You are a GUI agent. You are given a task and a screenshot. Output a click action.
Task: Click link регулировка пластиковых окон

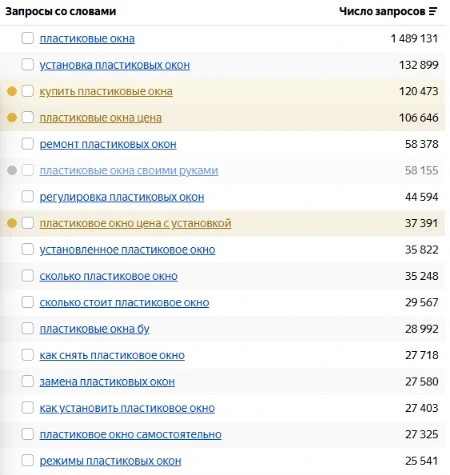(122, 197)
